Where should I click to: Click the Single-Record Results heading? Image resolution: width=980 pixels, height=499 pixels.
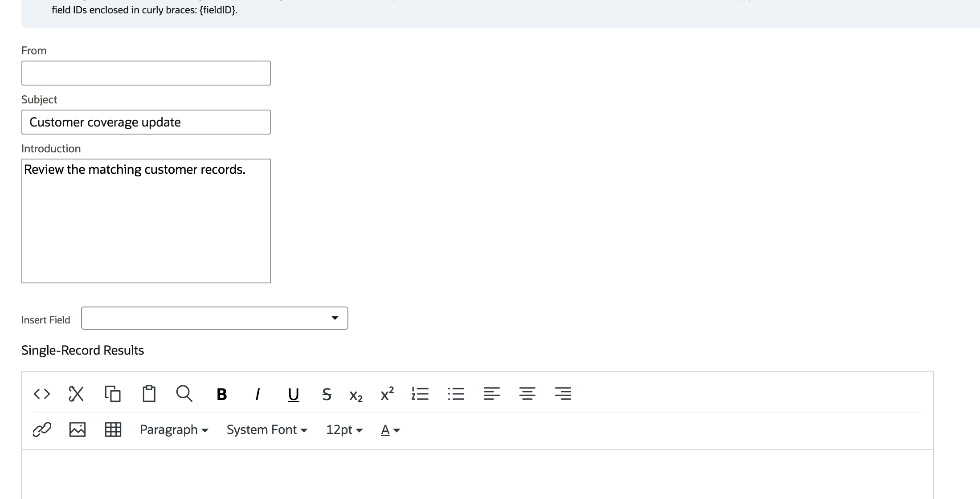point(82,350)
